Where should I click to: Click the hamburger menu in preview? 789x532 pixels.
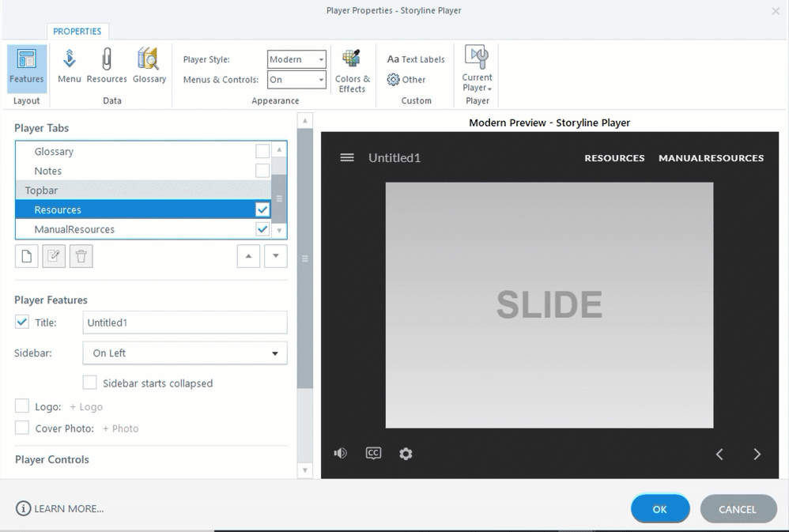[346, 157]
